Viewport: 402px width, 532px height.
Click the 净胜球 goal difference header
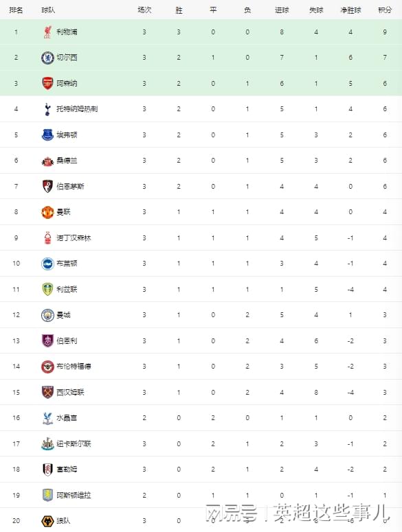point(350,10)
